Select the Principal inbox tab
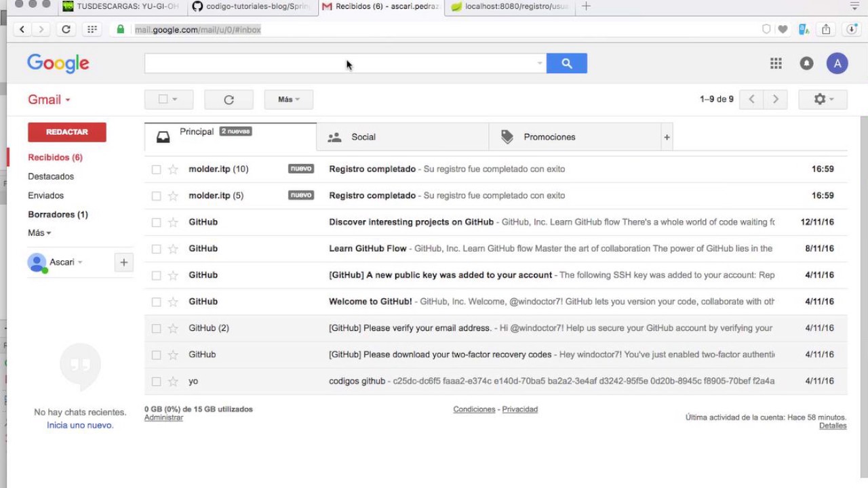Viewport: 868px width, 488px height. click(x=231, y=136)
